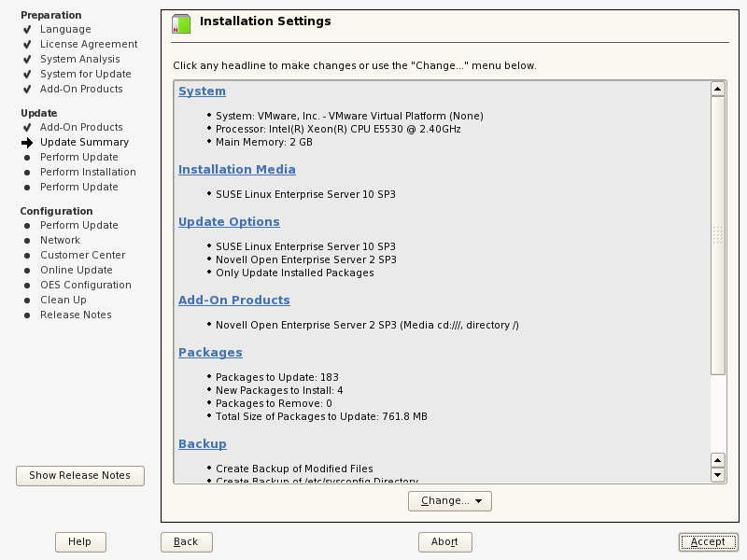The height and width of the screenshot is (560, 747).
Task: Go Back to previous step
Action: point(186,542)
